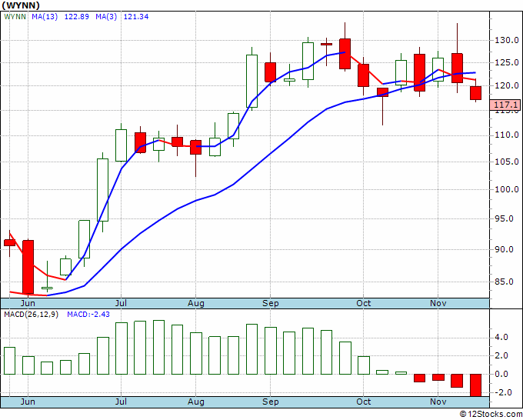This screenshot has height=420, width=523.
Task: Click the MACD(26,12,9) indicator label
Action: coord(31,315)
